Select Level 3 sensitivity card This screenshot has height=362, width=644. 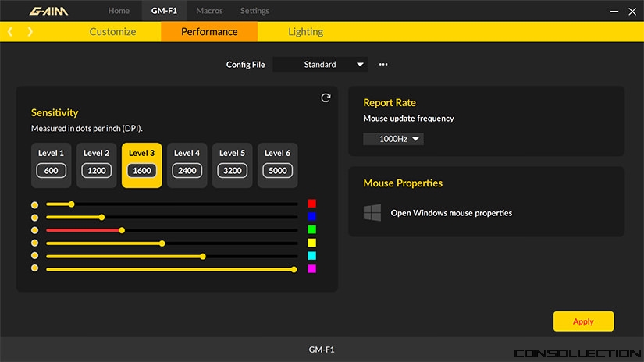click(x=142, y=165)
